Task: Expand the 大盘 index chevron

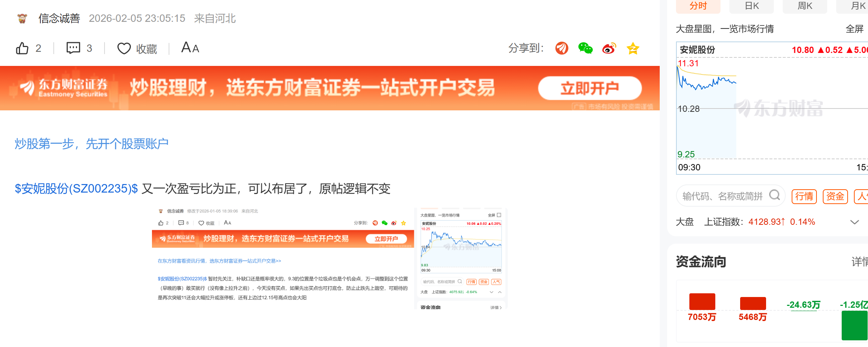Action: click(854, 222)
